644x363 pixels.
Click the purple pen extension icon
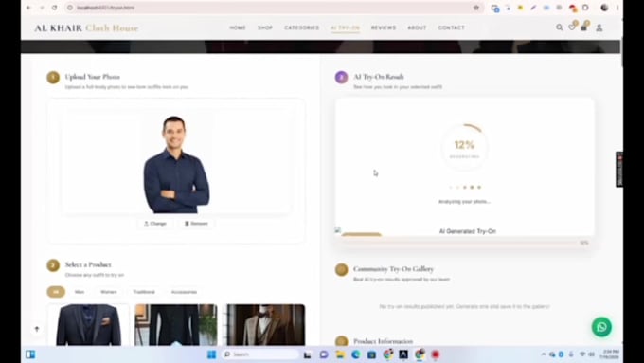tap(533, 8)
